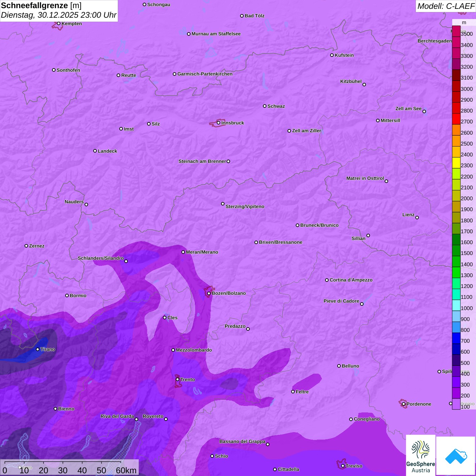Click the Bruneck/Brunico label
Viewport: 476px width, 476px height.
tap(319, 225)
